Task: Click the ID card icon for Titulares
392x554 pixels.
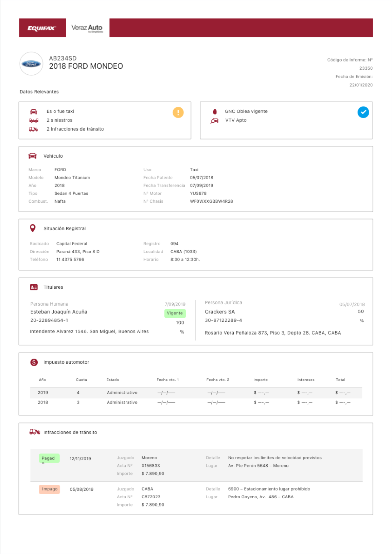Action: point(34,287)
